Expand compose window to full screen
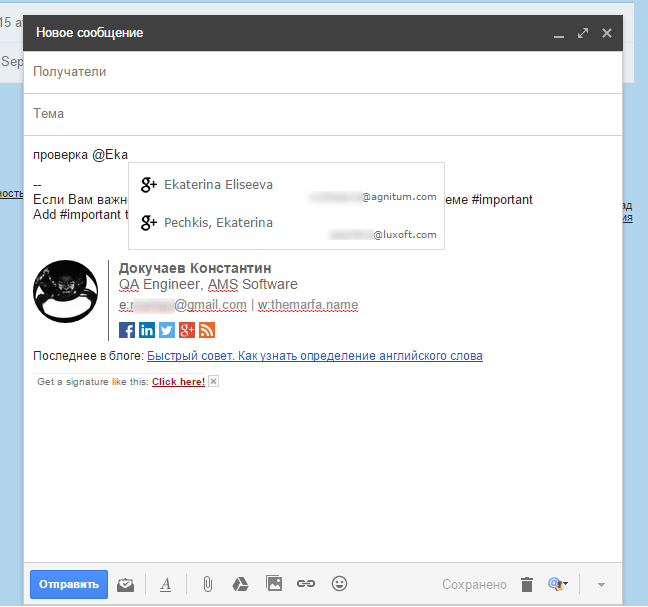This screenshot has height=607, width=648. pyautogui.click(x=583, y=33)
